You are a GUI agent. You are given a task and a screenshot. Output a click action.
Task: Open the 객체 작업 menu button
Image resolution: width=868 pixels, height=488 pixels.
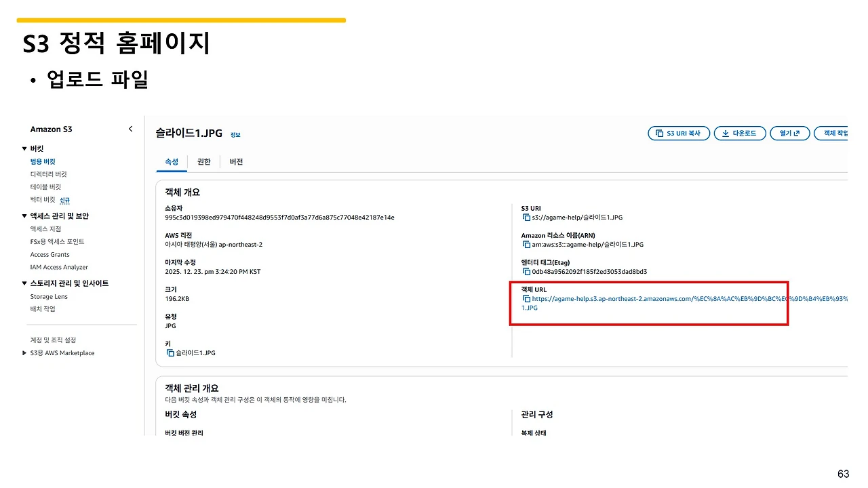coord(831,134)
